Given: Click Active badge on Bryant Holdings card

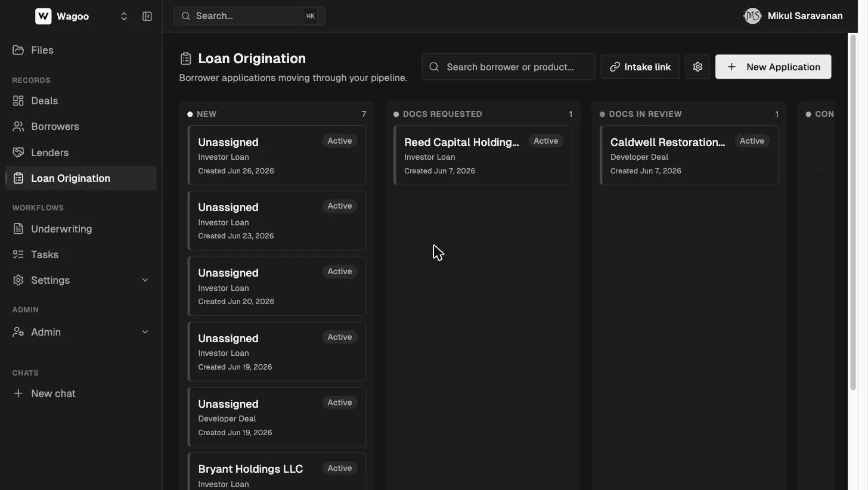Looking at the screenshot, I should pos(339,469).
